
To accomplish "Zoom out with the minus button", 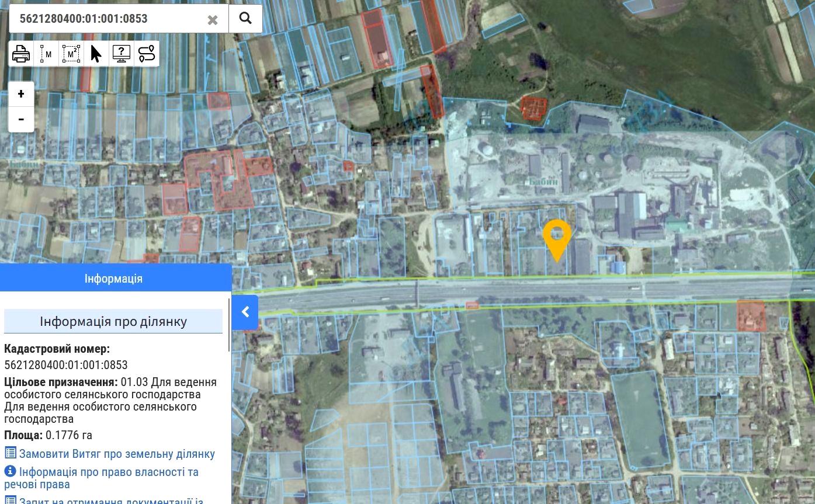I will 21,120.
